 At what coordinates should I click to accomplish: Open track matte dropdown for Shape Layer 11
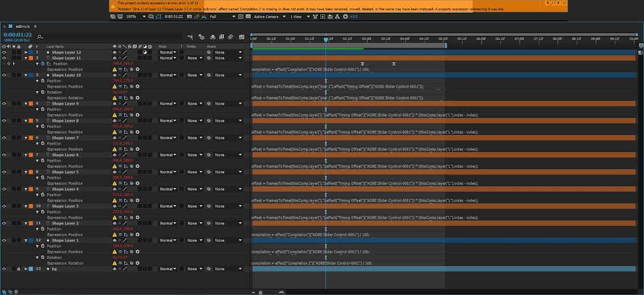tap(195, 58)
